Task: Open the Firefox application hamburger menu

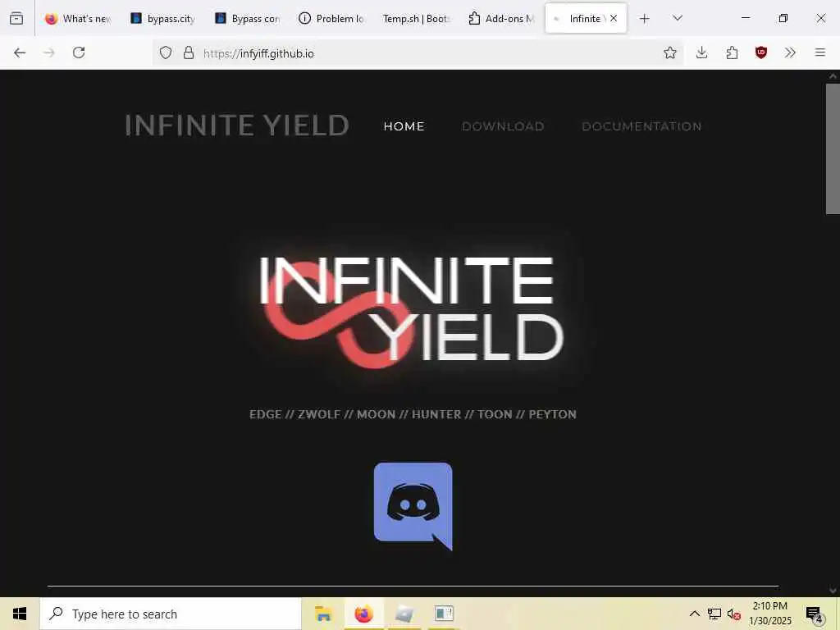Action: [x=820, y=52]
